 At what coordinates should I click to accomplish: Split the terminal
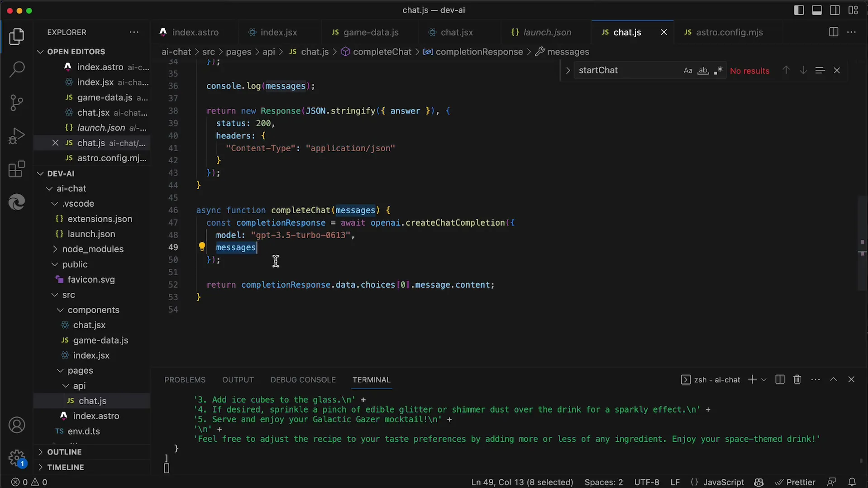780,379
